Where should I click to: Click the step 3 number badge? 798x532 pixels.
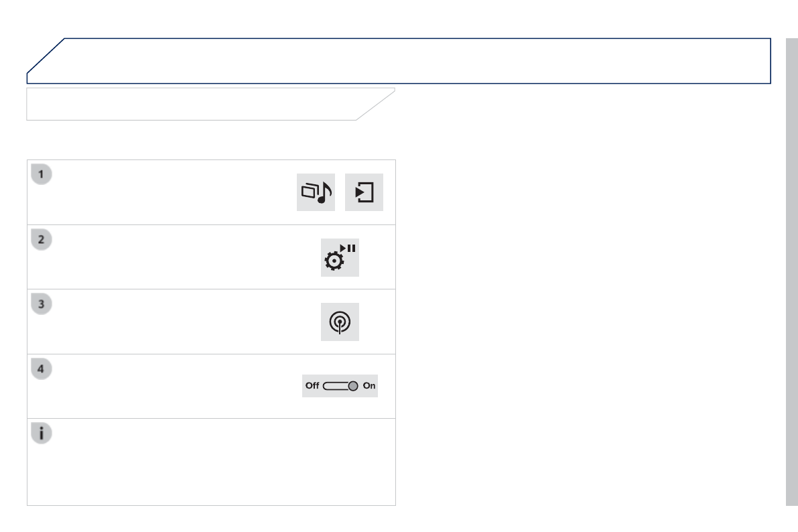coord(42,304)
